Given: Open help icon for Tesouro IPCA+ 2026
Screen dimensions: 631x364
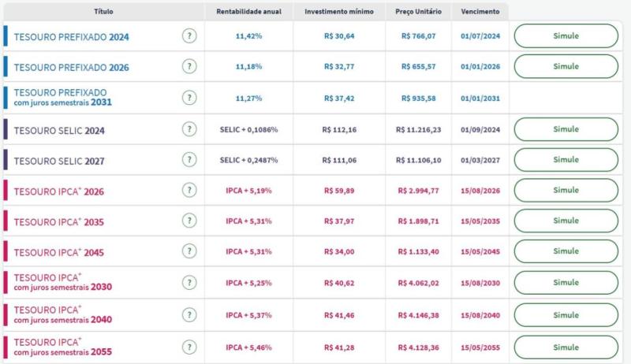Looking at the screenshot, I should (x=189, y=190).
